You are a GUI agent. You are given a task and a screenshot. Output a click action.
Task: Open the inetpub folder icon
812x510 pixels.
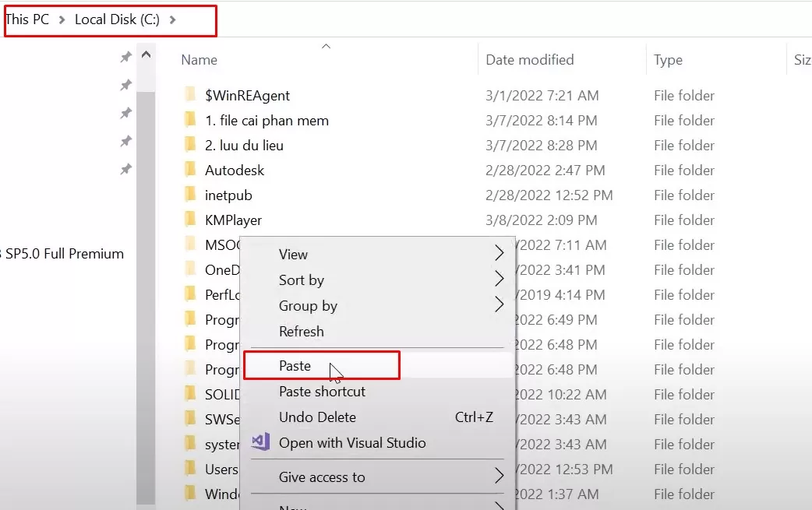pos(191,195)
